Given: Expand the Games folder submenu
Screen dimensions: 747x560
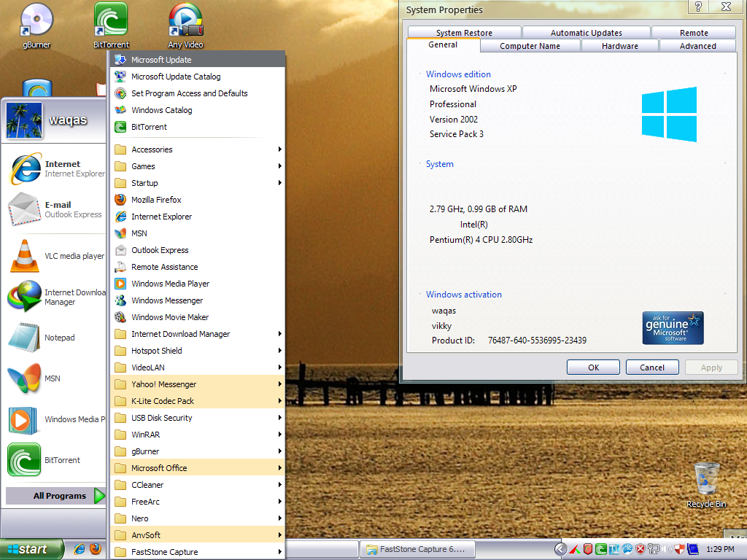Looking at the screenshot, I should click(198, 166).
